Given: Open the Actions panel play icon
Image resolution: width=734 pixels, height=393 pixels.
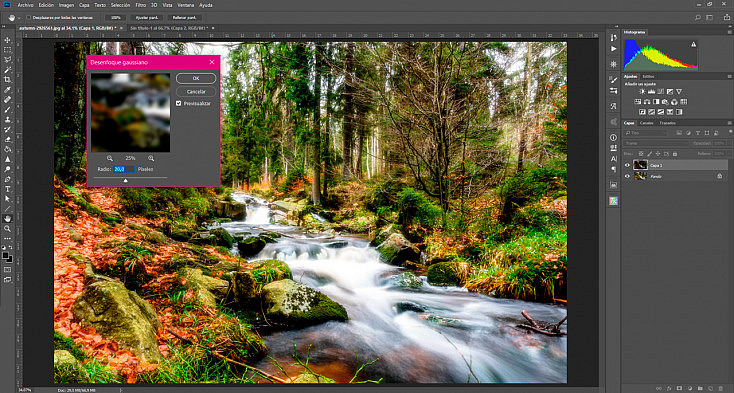Looking at the screenshot, I should coord(614,49).
